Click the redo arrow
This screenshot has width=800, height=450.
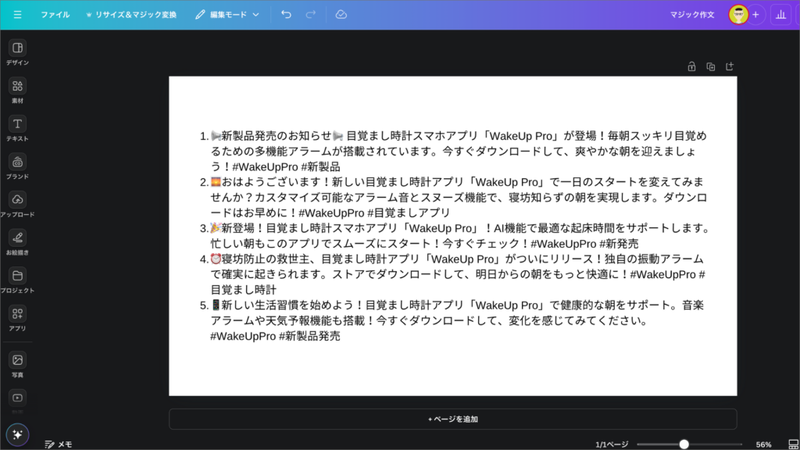311,15
